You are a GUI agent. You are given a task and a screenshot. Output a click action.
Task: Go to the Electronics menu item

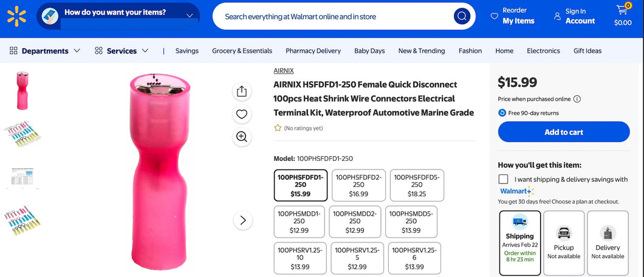(543, 51)
